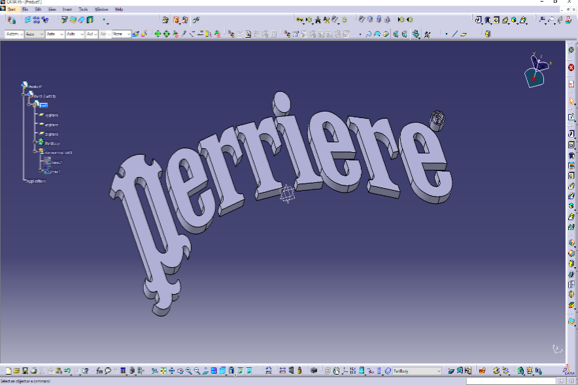Expand the PartBody tree node

35,142
